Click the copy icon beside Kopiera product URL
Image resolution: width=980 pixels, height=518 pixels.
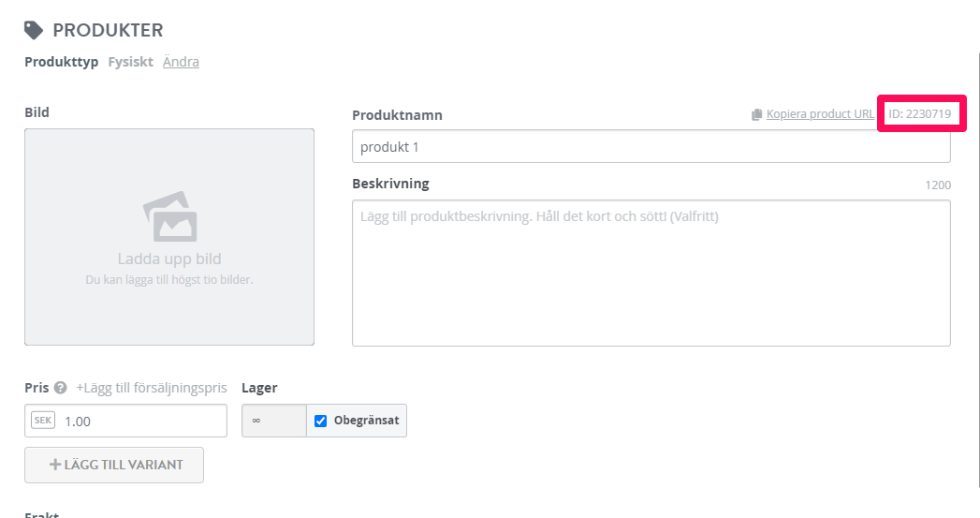(757, 114)
